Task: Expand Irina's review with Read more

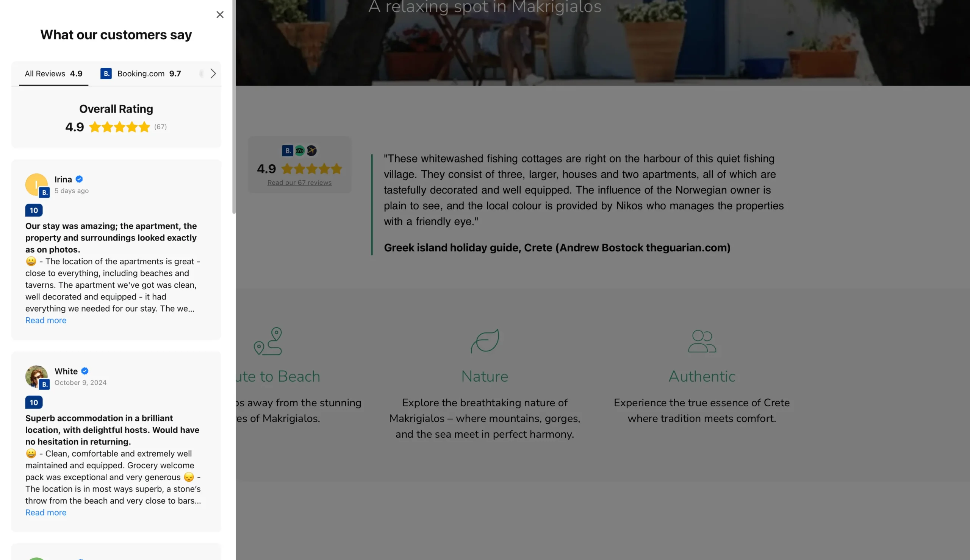Action: point(46,320)
